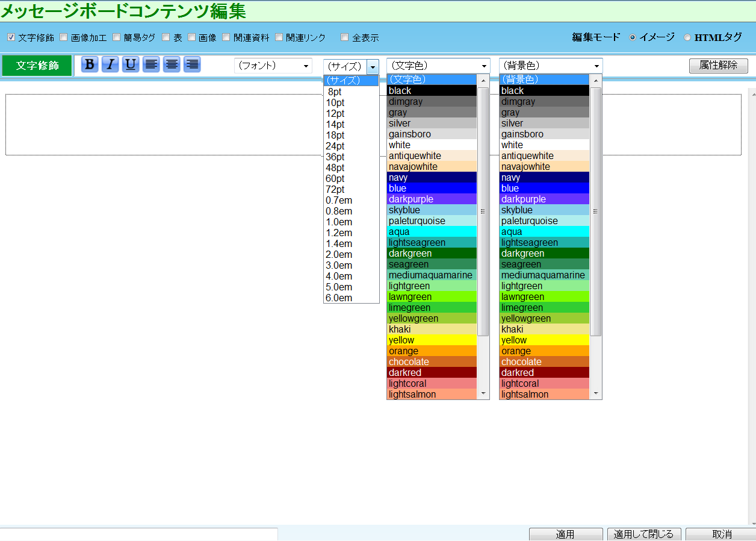This screenshot has height=541, width=756.
Task: Pick white in background color list
Action: [x=544, y=145]
